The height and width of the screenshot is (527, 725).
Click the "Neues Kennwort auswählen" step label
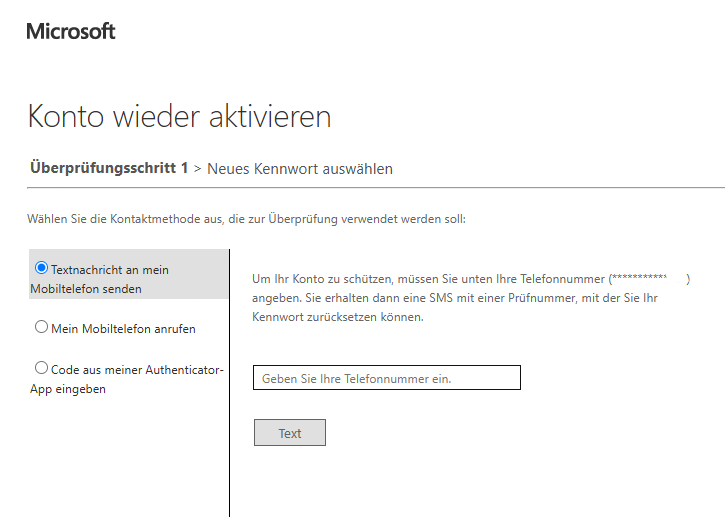coord(300,169)
